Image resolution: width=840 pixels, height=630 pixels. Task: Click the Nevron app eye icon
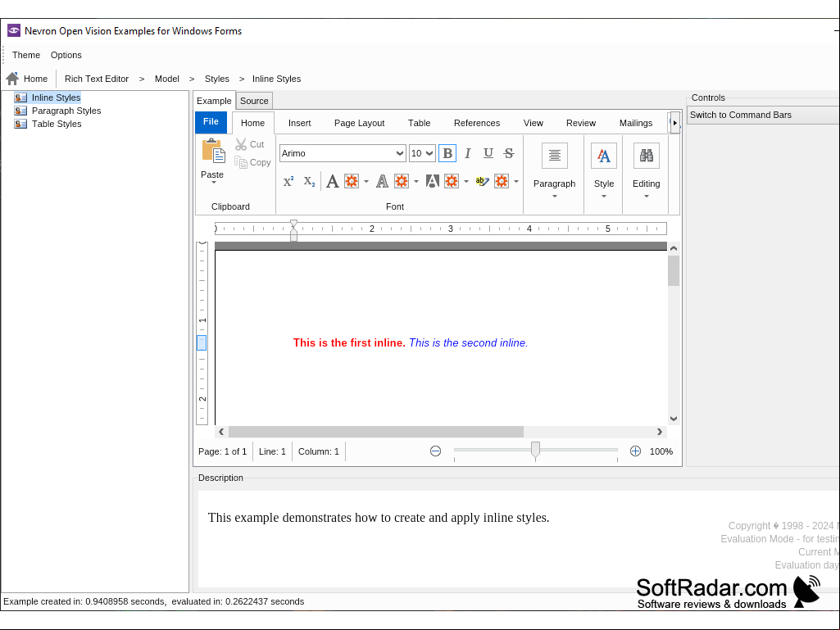point(14,30)
